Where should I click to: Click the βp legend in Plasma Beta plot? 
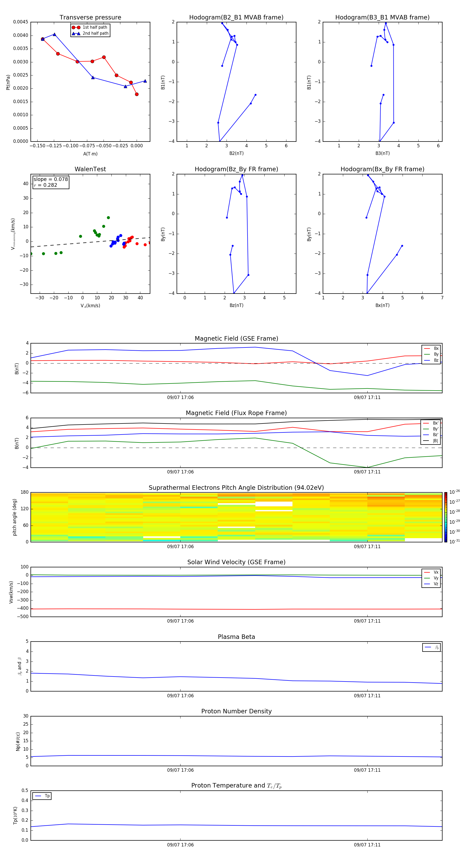pos(431,647)
